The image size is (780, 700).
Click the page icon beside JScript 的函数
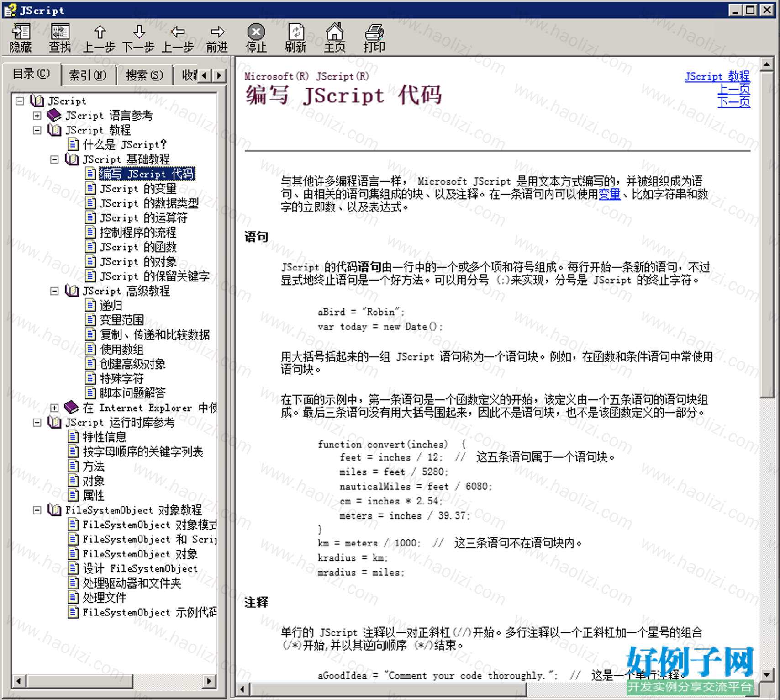pos(90,247)
